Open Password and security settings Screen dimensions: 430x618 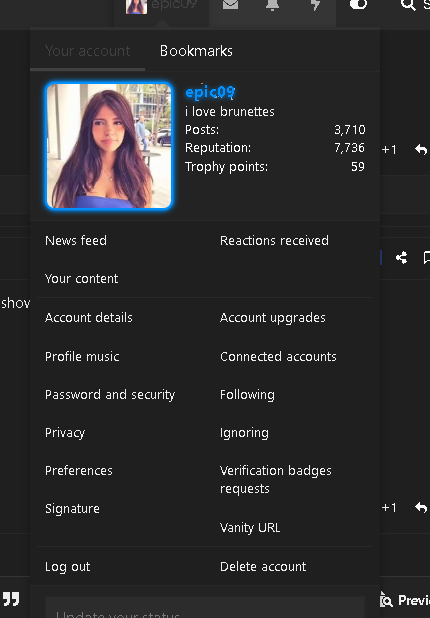point(110,395)
